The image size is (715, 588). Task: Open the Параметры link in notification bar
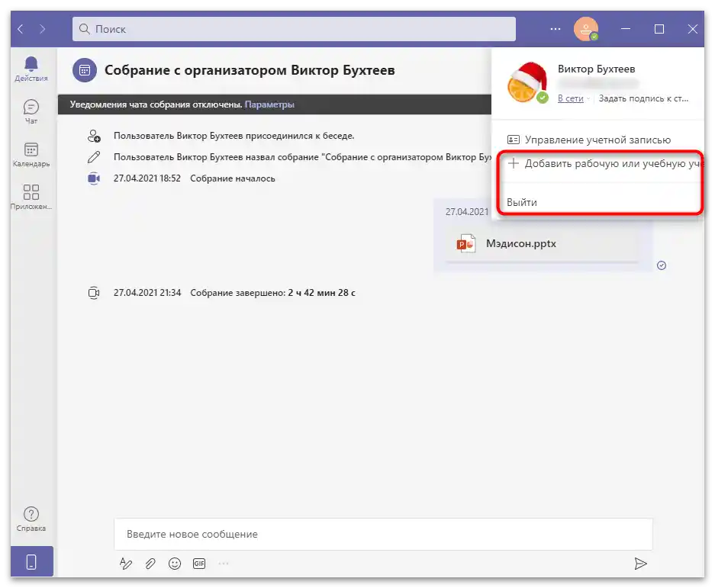[269, 104]
